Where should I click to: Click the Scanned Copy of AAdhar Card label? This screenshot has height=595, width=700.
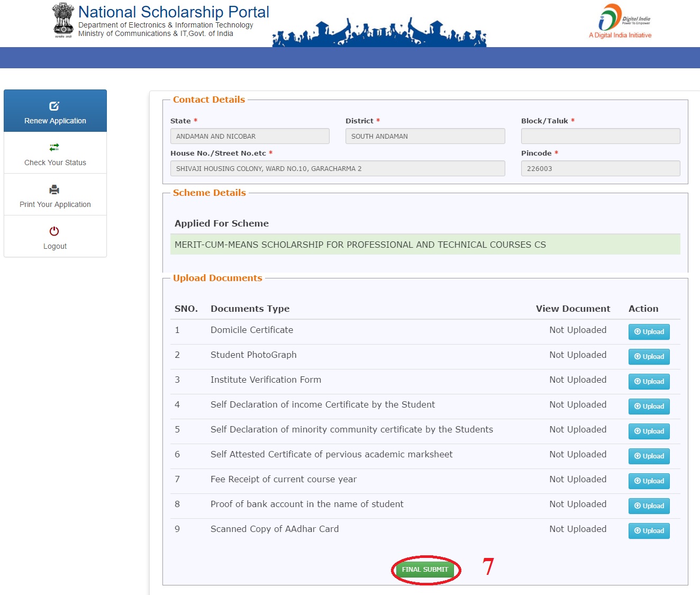pyautogui.click(x=275, y=529)
